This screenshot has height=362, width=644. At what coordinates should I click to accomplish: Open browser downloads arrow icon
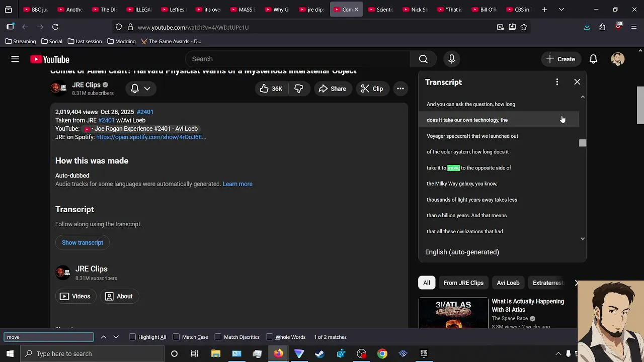(587, 27)
